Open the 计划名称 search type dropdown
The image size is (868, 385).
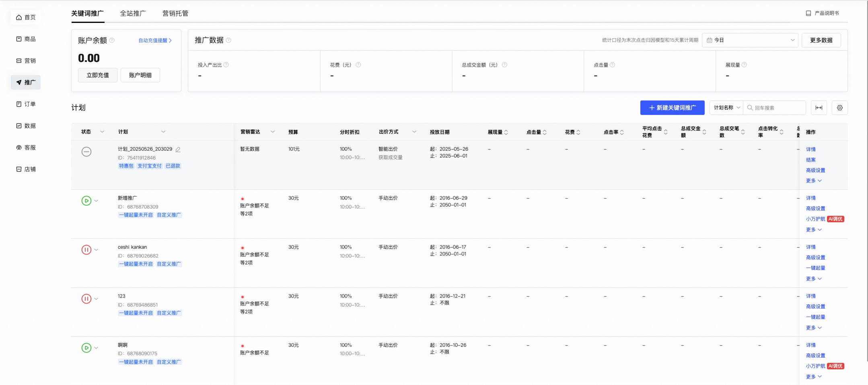pyautogui.click(x=726, y=108)
